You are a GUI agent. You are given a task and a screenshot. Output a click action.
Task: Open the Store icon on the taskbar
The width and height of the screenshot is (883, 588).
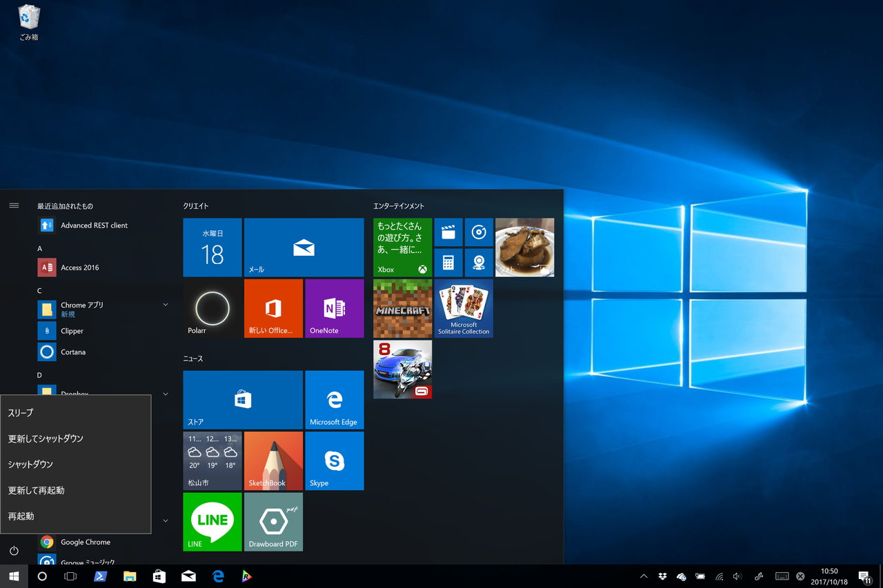coord(159,576)
